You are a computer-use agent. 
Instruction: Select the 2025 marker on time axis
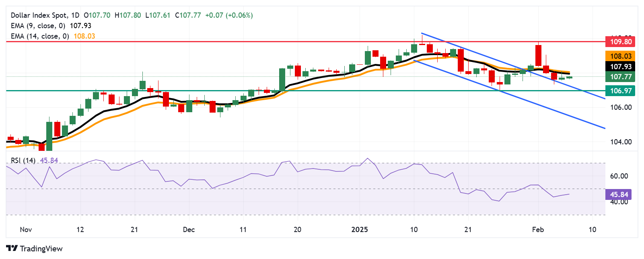click(360, 230)
